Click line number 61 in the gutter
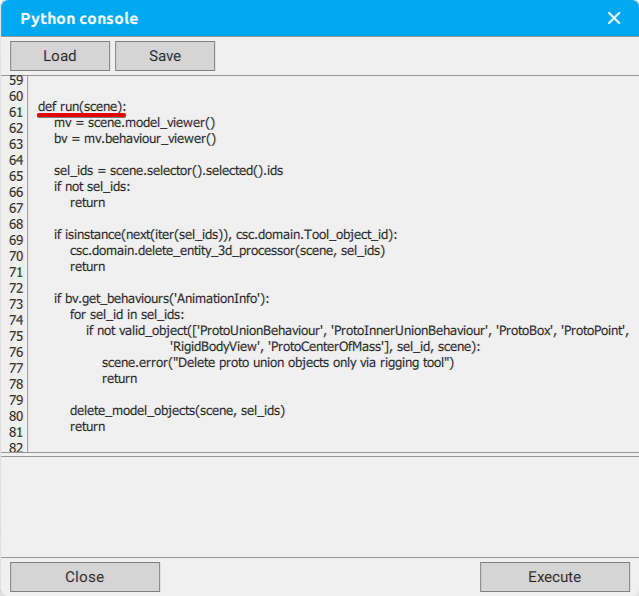Viewport: 639px width, 596px height. 16,112
